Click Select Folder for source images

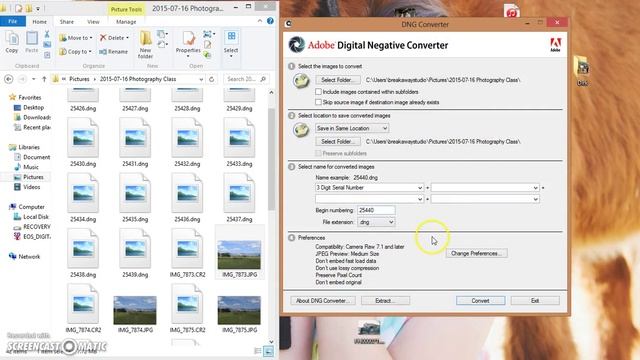coord(338,80)
